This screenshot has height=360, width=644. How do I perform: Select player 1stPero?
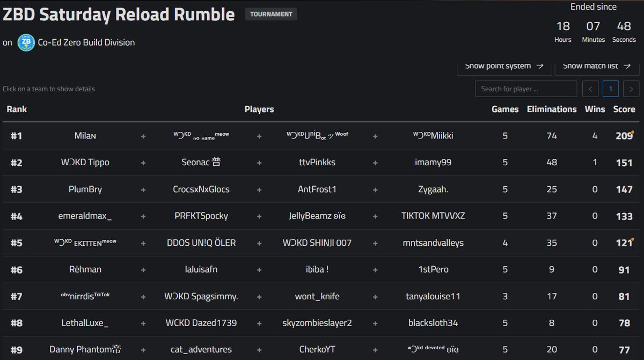[433, 270]
